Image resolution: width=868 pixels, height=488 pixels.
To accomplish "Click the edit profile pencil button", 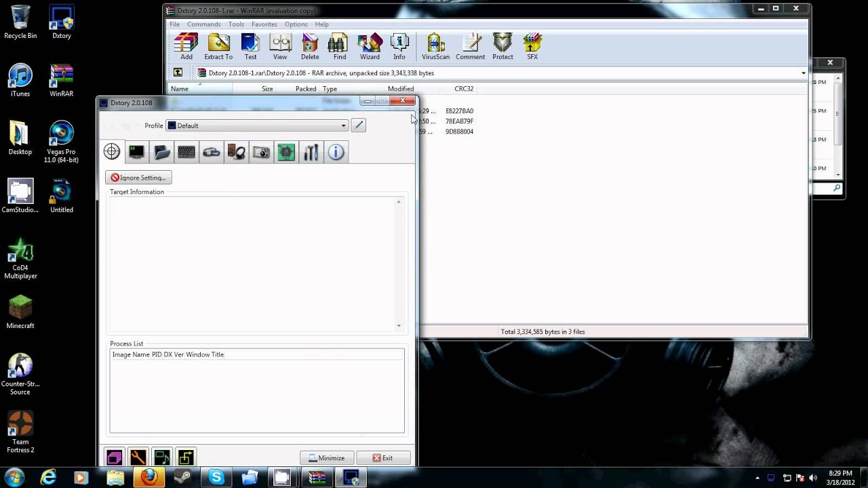I will tap(358, 125).
